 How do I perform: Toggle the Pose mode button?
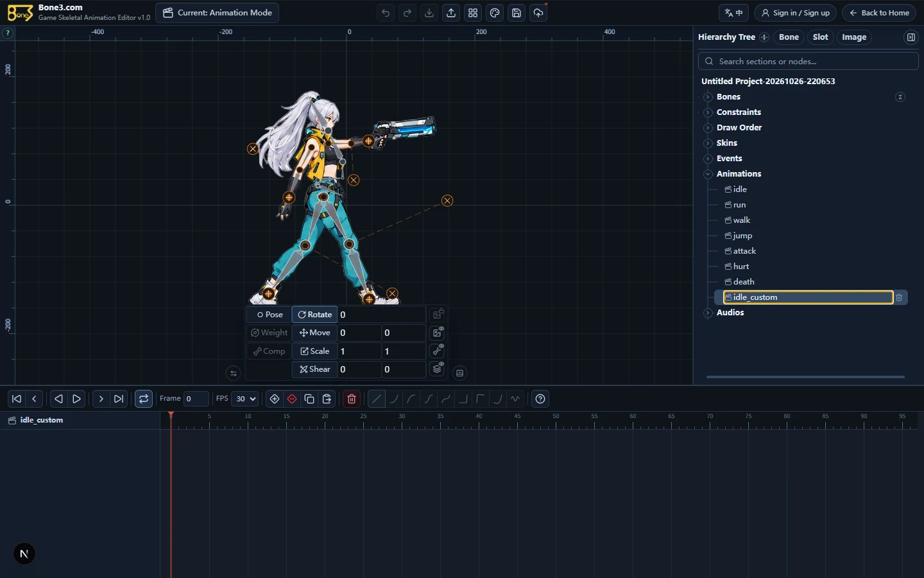[269, 315]
